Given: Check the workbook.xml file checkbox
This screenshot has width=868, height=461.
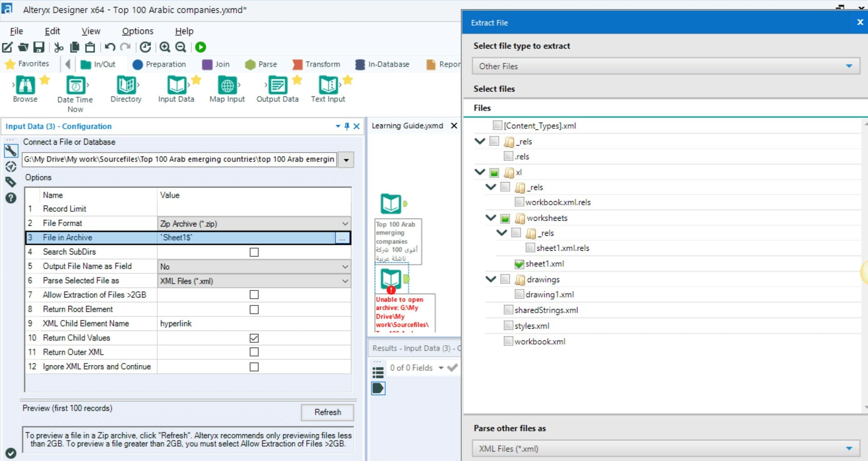Looking at the screenshot, I should (509, 341).
